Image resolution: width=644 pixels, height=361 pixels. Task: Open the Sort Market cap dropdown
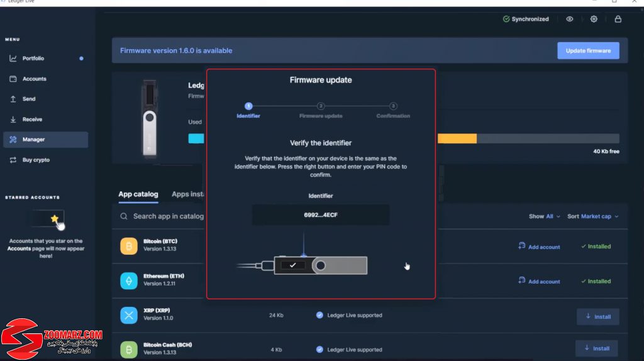pyautogui.click(x=592, y=216)
